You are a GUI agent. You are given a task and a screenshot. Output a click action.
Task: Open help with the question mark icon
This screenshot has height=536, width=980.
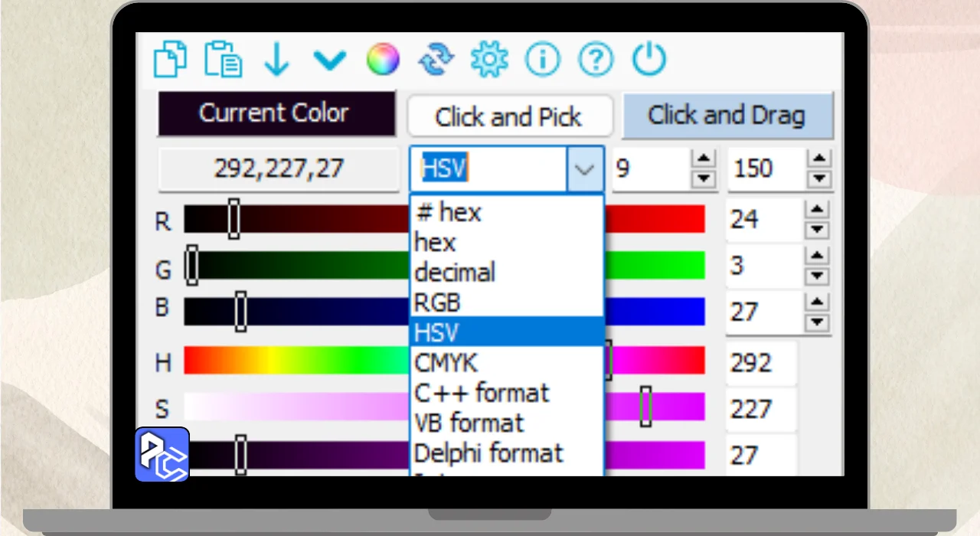pos(596,60)
